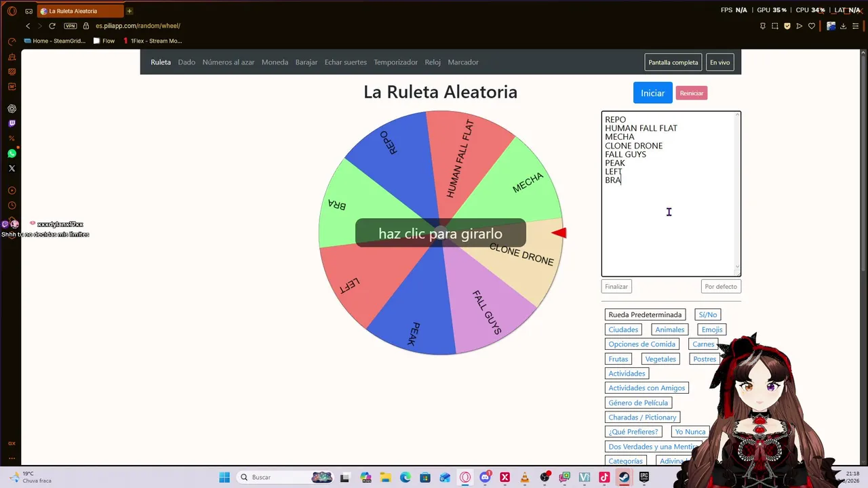Choose the Emojis preset
This screenshot has width=868, height=488.
coord(712,329)
